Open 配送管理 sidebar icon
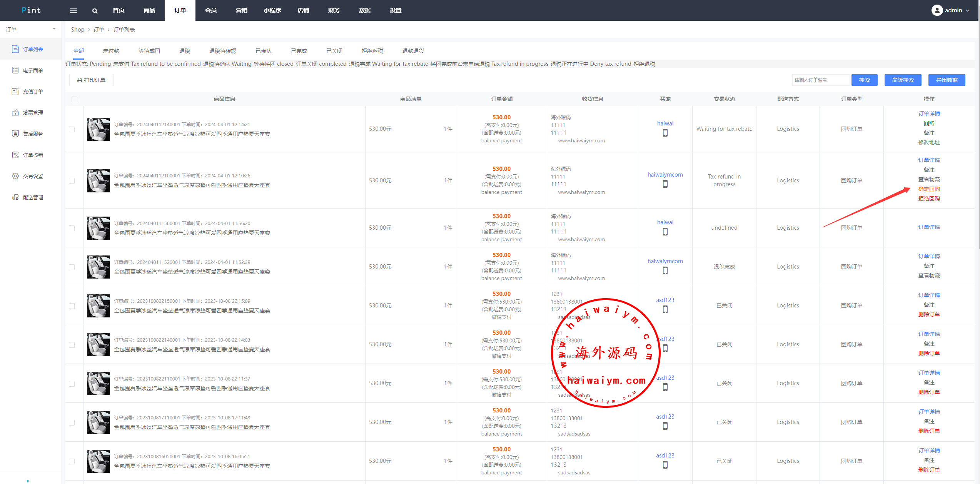 tap(15, 197)
